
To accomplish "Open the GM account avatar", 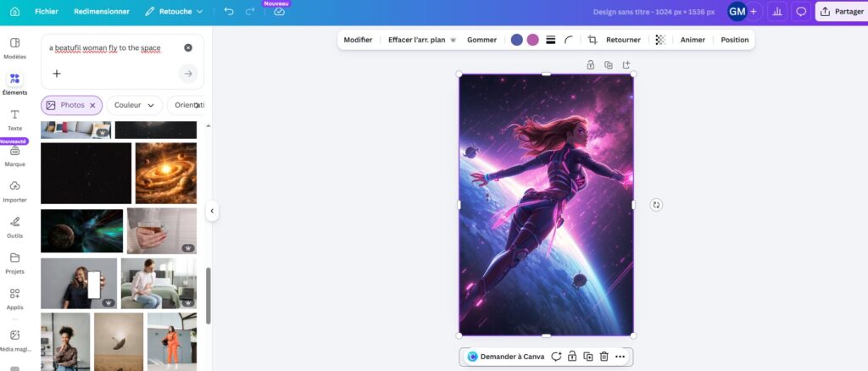I will click(737, 12).
